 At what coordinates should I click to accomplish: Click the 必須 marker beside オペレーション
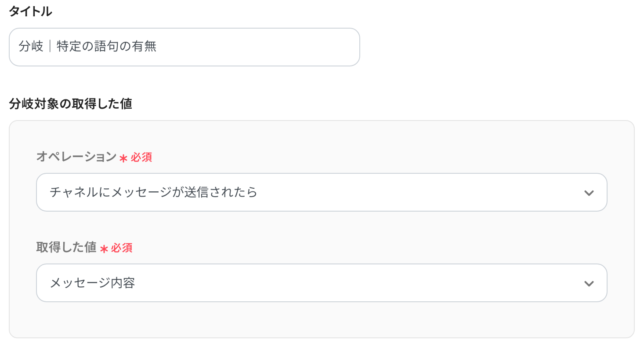pos(141,157)
